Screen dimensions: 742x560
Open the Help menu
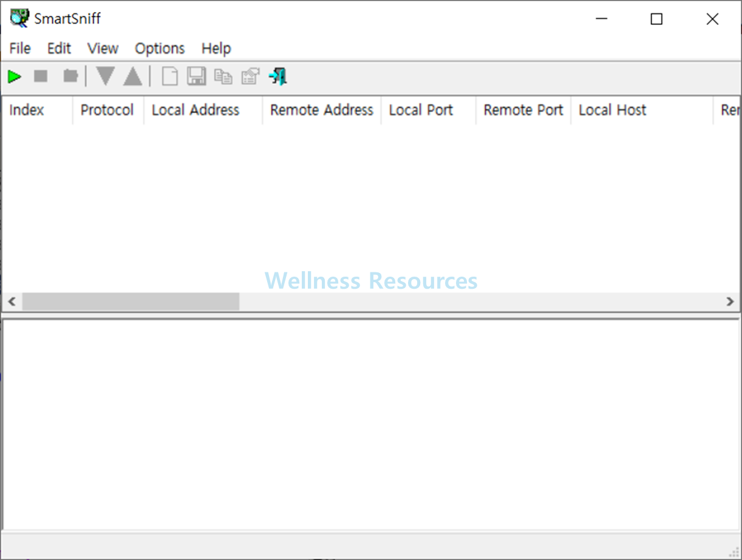[x=216, y=49]
